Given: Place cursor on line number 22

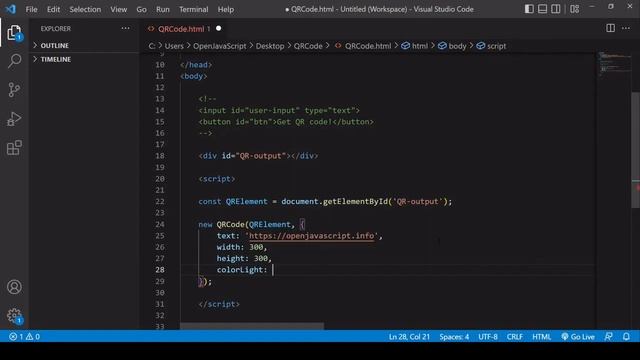Looking at the screenshot, I should coord(160,201).
